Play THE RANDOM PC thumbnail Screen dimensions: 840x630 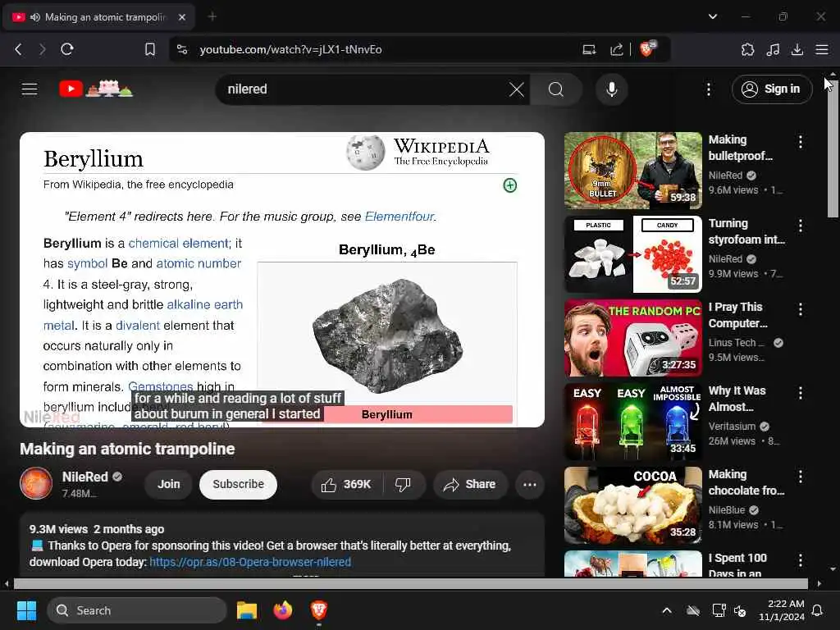(632, 338)
